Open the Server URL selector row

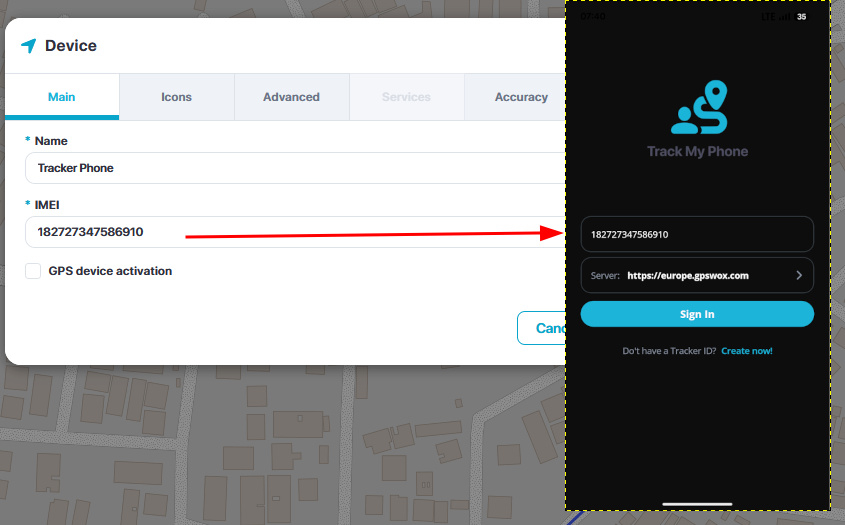[x=696, y=275]
